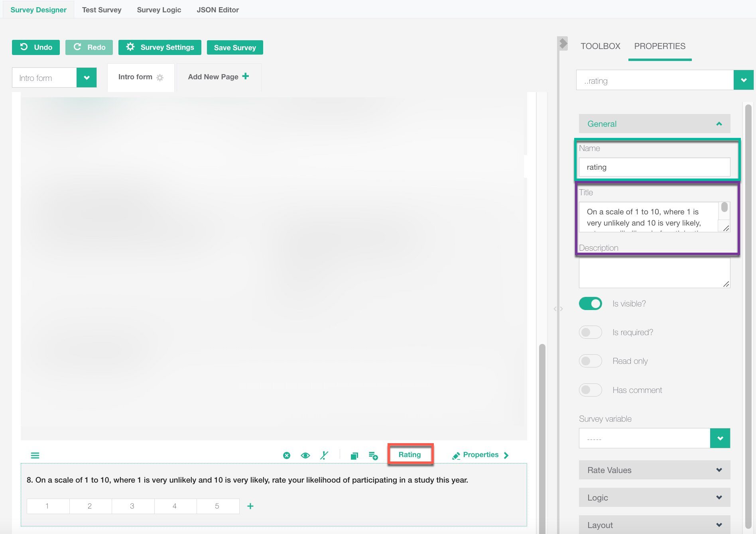The image size is (756, 534).
Task: Open the Survey variable dropdown
Action: 720,438
